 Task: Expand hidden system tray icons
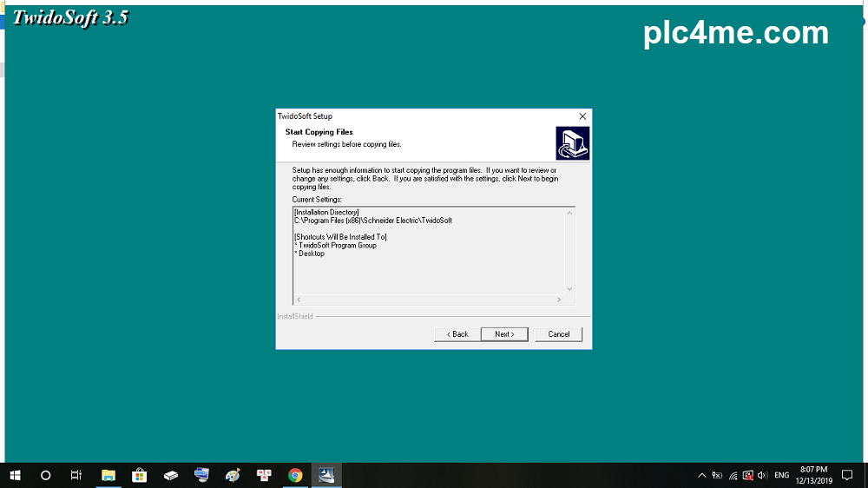[x=701, y=476]
